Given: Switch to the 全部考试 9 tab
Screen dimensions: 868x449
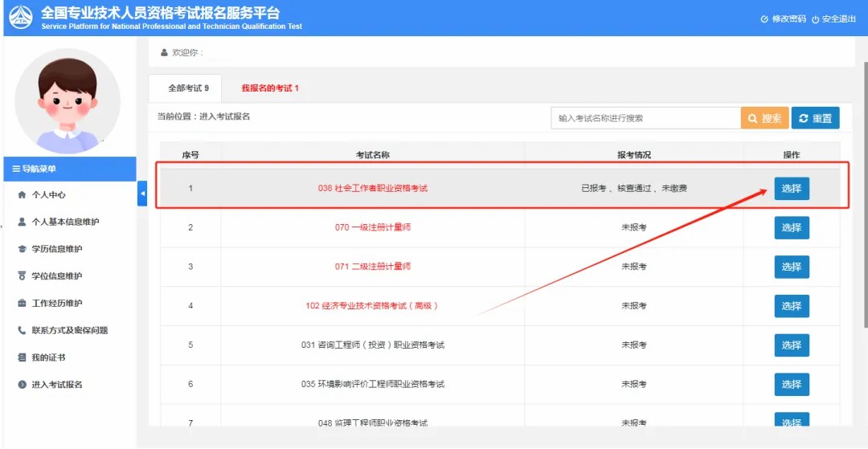Looking at the screenshot, I should (188, 88).
